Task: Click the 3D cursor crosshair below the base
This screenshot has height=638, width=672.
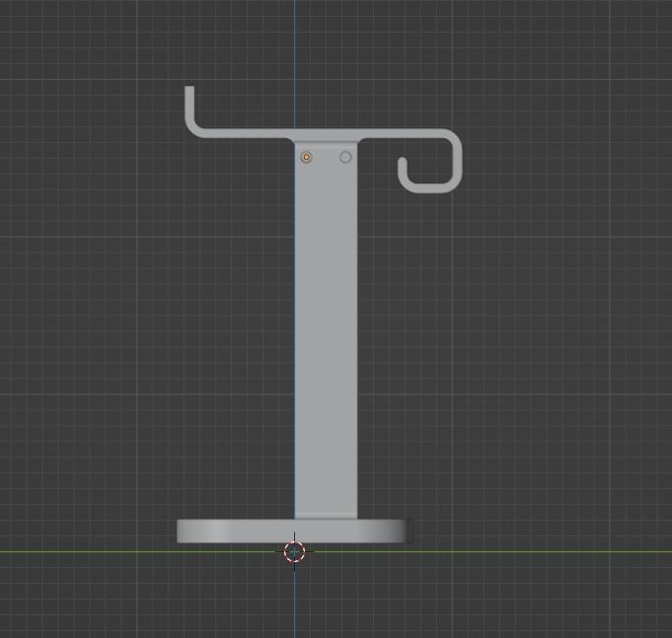Action: (x=294, y=551)
